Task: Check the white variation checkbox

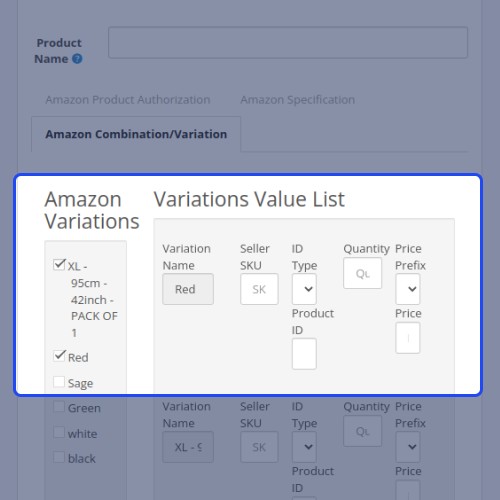Action: (59, 432)
